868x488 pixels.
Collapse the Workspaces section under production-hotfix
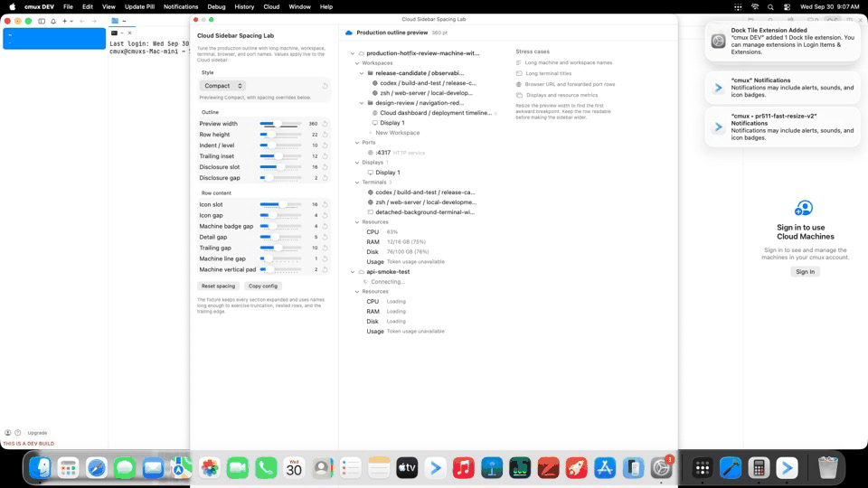pyautogui.click(x=357, y=63)
